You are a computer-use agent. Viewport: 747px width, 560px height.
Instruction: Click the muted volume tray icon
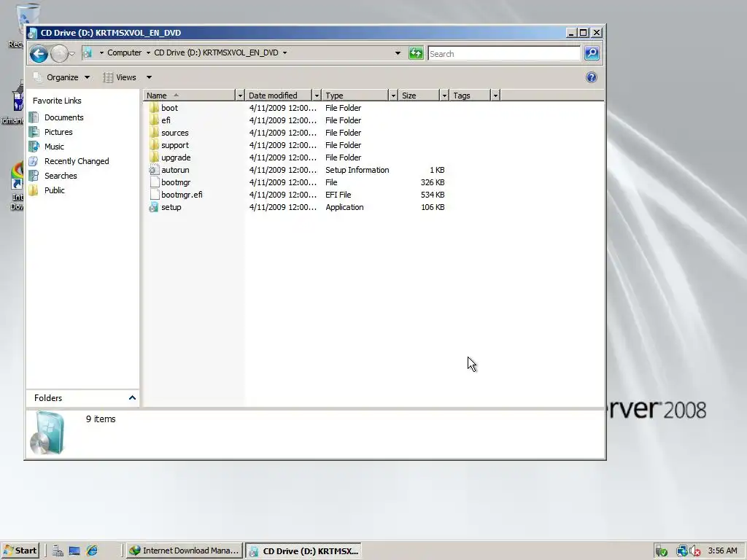coord(695,551)
